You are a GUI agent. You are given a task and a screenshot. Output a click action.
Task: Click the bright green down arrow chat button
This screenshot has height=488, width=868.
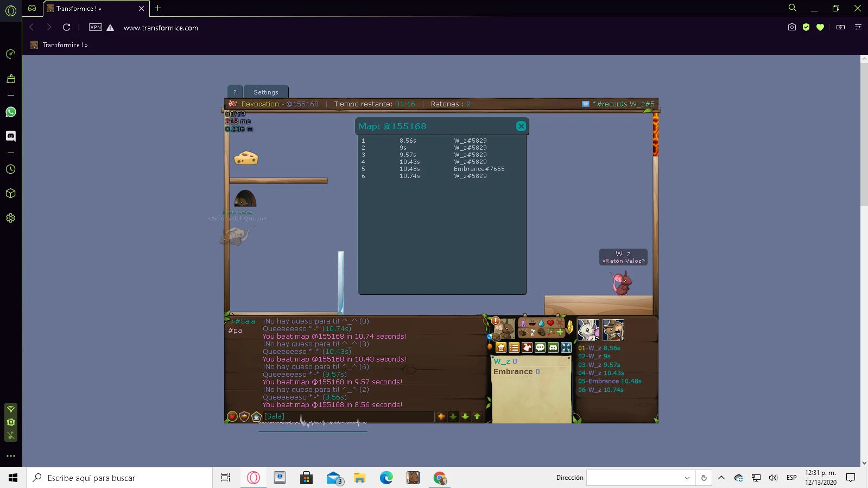point(465,416)
